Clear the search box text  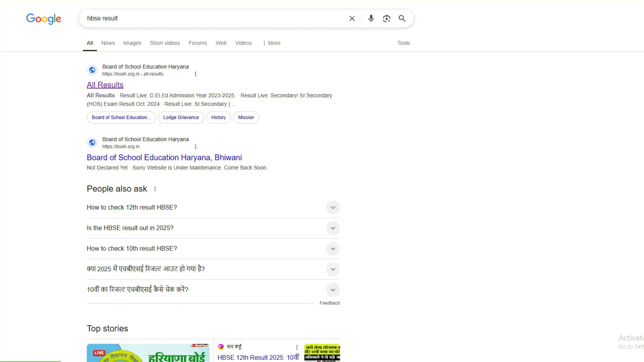(x=352, y=18)
